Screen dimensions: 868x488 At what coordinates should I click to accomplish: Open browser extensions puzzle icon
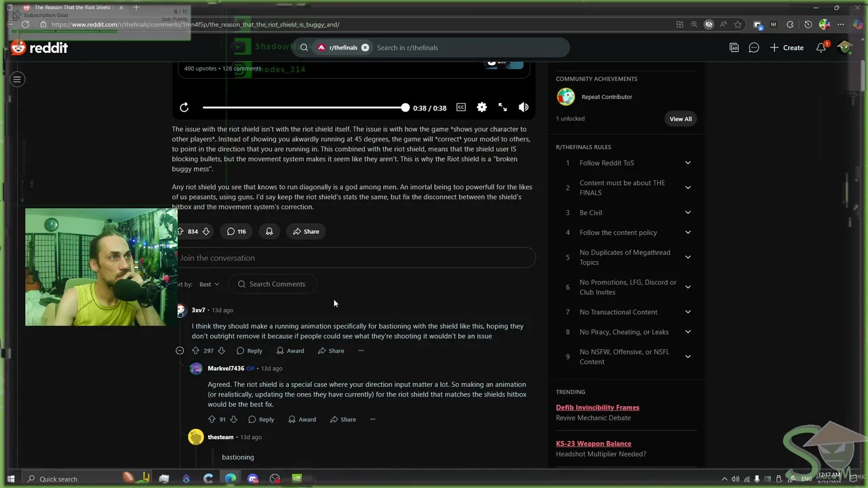coord(789,24)
